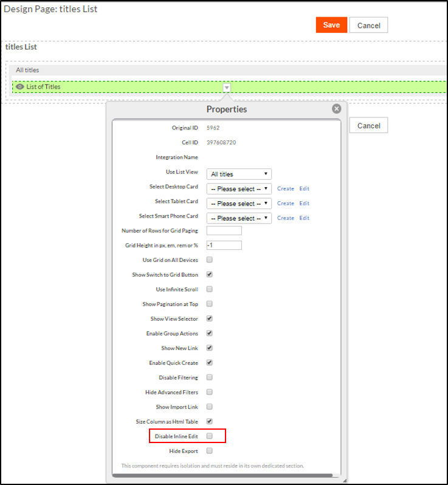This screenshot has width=448, height=485.
Task: Enable Use Grid on All Devices checkbox
Action: [x=210, y=260]
